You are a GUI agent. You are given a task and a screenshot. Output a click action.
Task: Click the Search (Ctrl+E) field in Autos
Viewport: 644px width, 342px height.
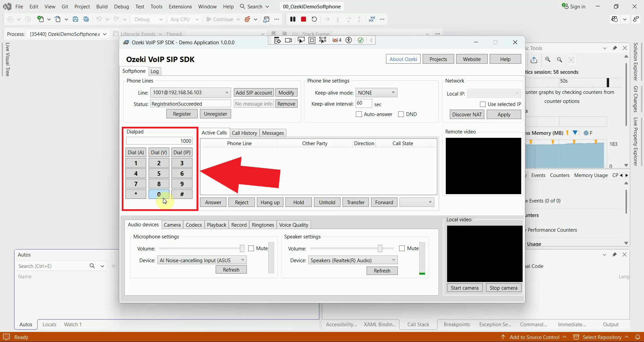[x=52, y=266]
